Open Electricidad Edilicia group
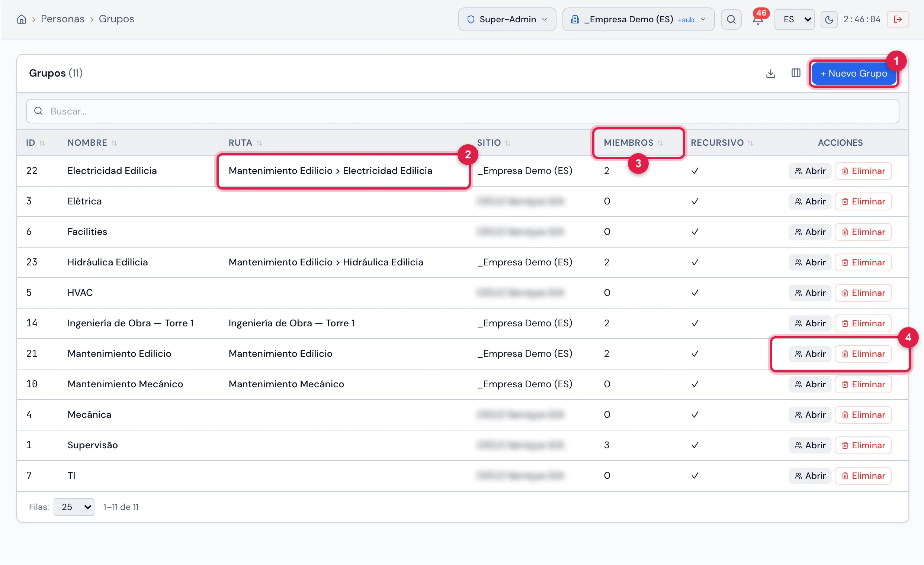Viewport: 924px width, 565px height. click(810, 171)
